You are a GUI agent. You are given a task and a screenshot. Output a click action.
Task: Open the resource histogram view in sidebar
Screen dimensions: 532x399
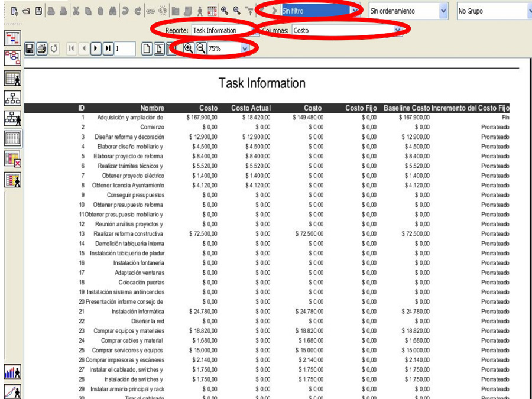coord(12,372)
